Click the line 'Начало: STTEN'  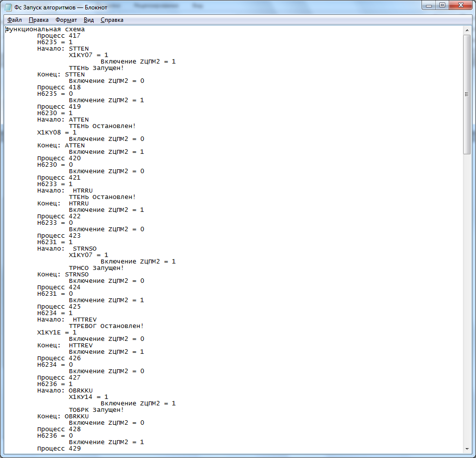click(x=63, y=49)
